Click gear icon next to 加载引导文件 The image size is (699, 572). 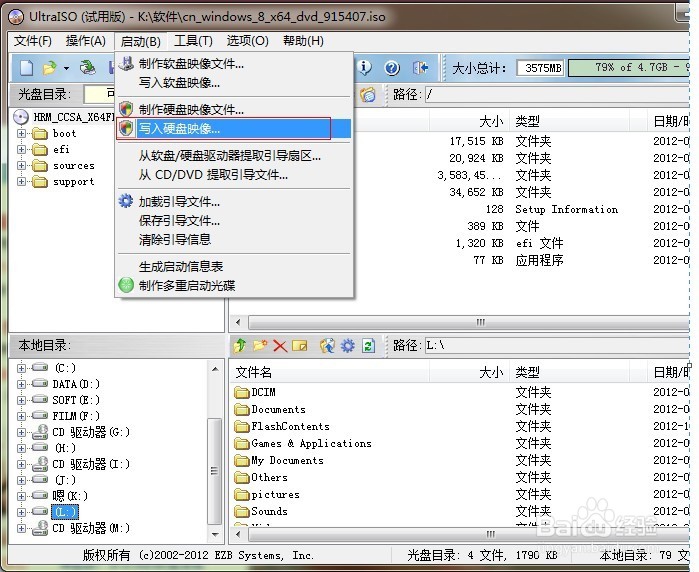[126, 201]
